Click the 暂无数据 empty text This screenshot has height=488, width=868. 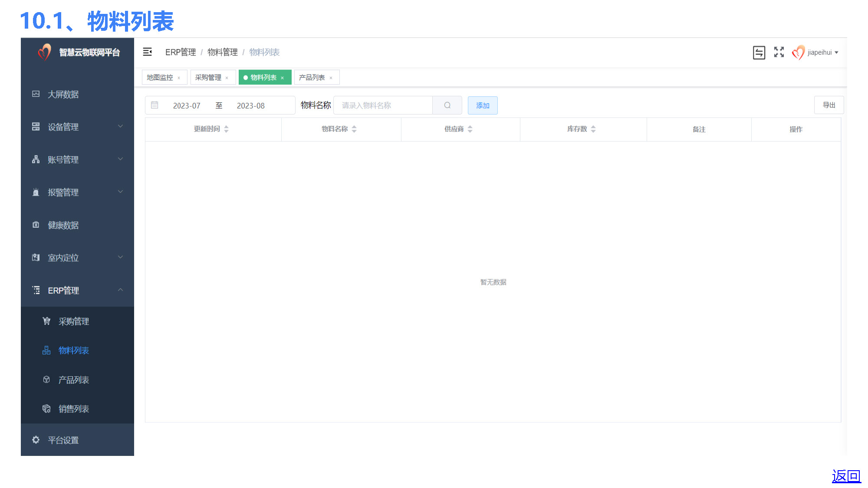click(x=493, y=282)
